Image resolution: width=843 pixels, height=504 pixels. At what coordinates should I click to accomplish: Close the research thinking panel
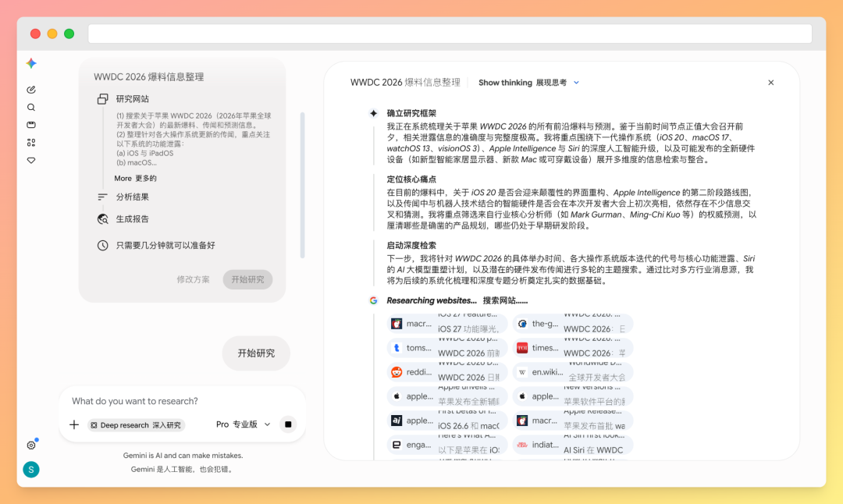pyautogui.click(x=771, y=83)
